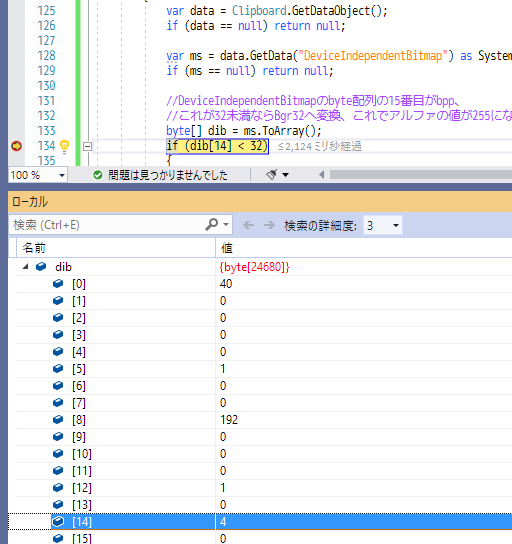The image size is (512, 544).
Task: Click the green no-issues checkmark icon
Action: pos(98,175)
